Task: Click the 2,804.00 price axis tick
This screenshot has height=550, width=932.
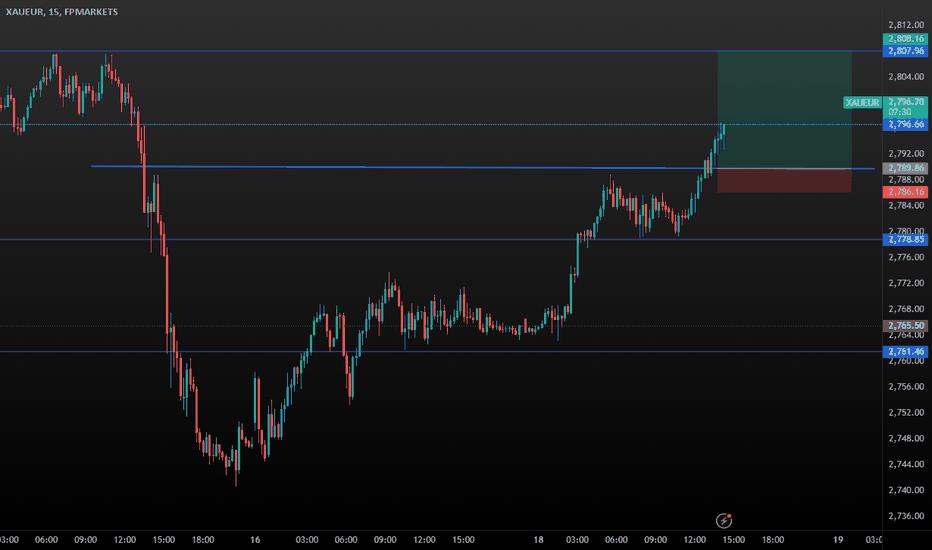Action: pos(906,77)
